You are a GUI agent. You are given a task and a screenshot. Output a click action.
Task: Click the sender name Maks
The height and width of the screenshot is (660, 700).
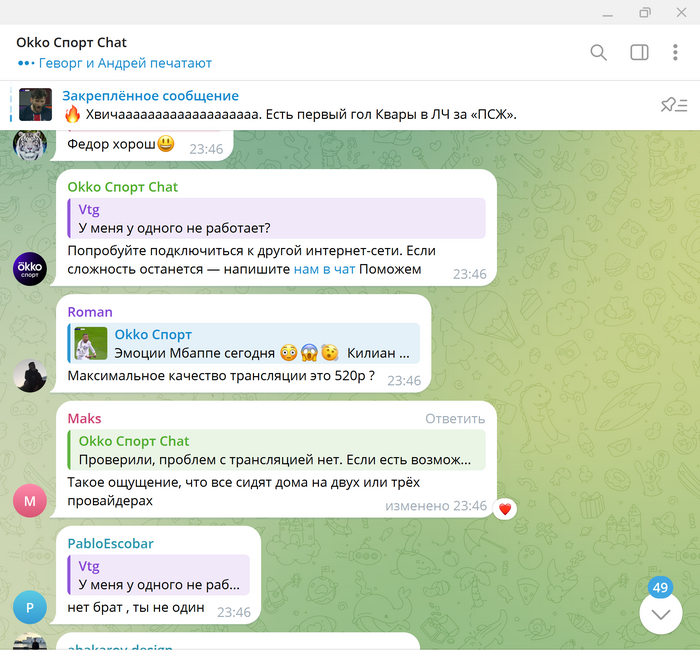84,418
